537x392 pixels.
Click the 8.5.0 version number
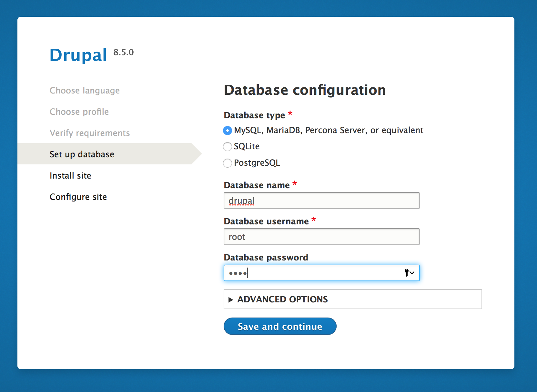tap(124, 52)
